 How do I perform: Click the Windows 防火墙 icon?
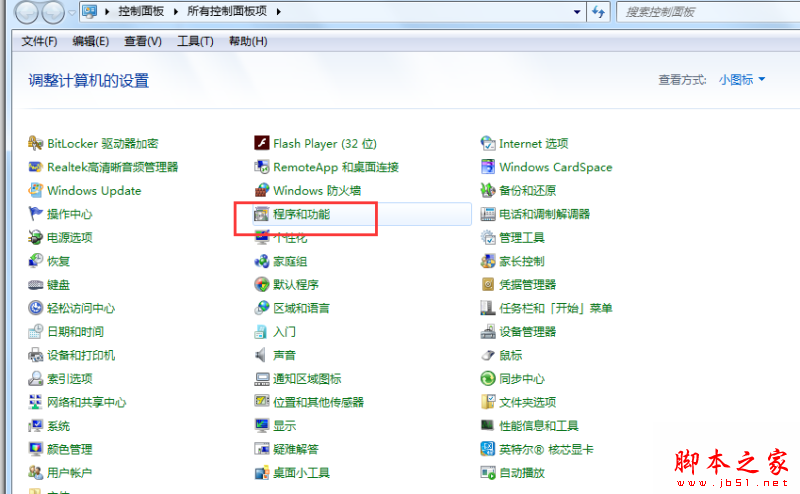[x=262, y=190]
